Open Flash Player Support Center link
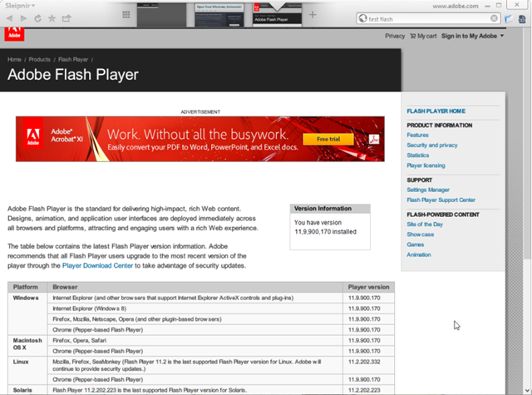This screenshot has width=532, height=395. 441,200
